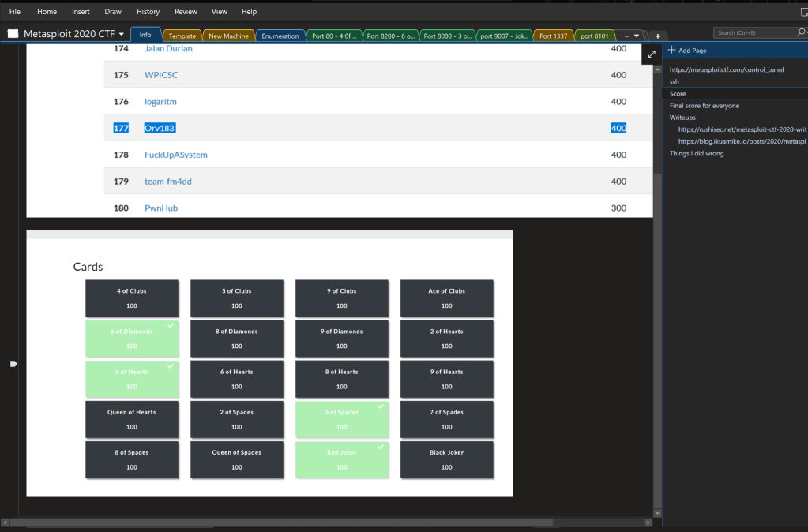Open the Metasploit 2020 CTF notebook dropdown
Viewport: 808px width, 532px height.
point(122,35)
